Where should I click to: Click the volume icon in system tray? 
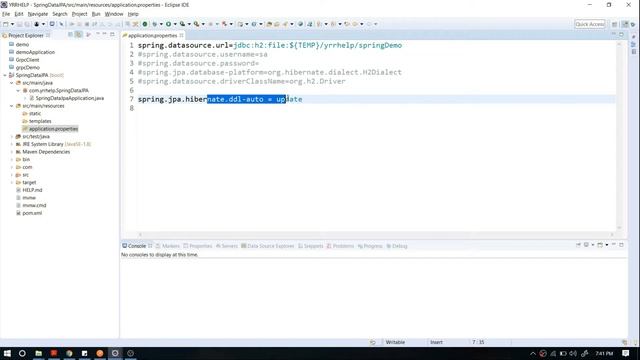tap(573, 353)
